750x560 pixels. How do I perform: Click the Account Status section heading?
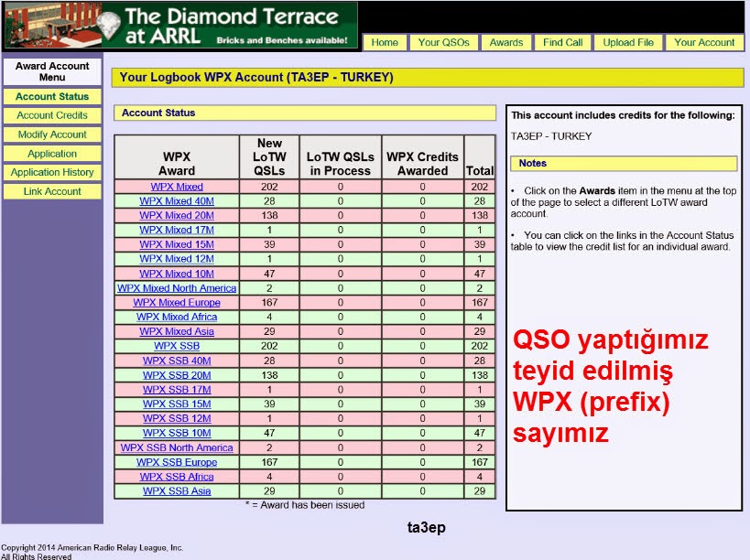pos(305,113)
